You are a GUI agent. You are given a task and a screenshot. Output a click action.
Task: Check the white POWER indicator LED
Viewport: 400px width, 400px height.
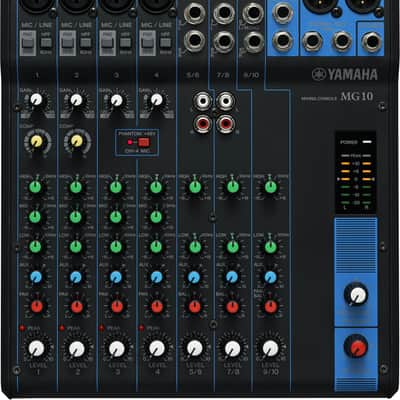point(367,142)
